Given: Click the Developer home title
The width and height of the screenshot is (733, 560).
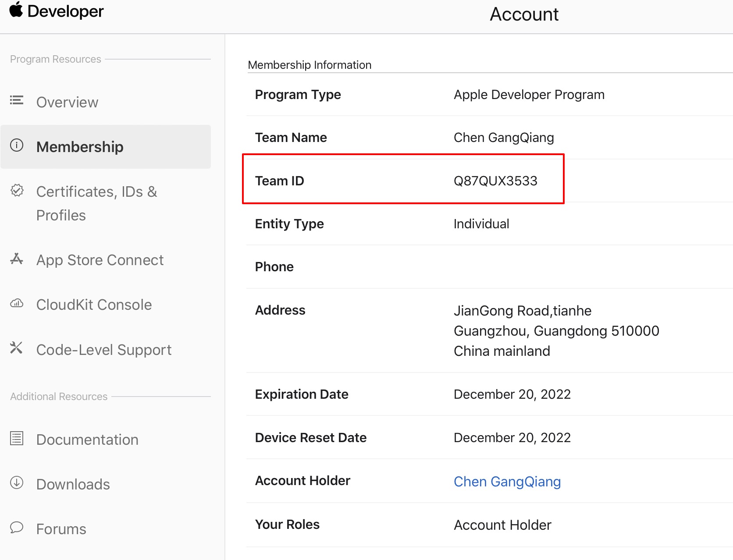Looking at the screenshot, I should point(65,11).
